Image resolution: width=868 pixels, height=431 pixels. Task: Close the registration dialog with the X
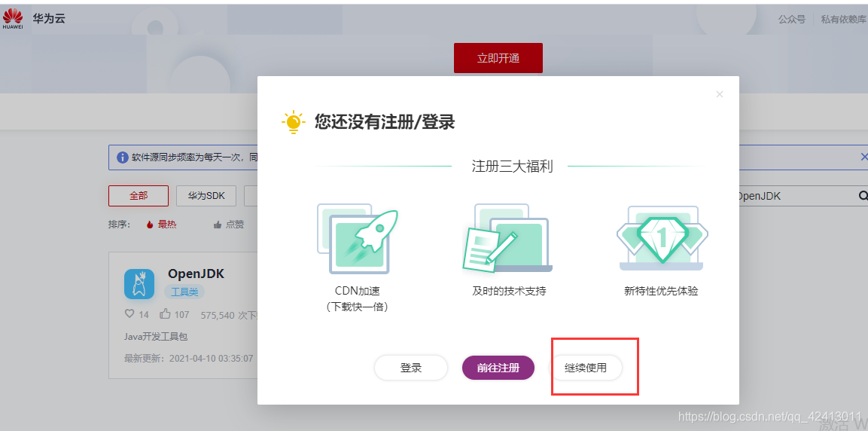[720, 94]
